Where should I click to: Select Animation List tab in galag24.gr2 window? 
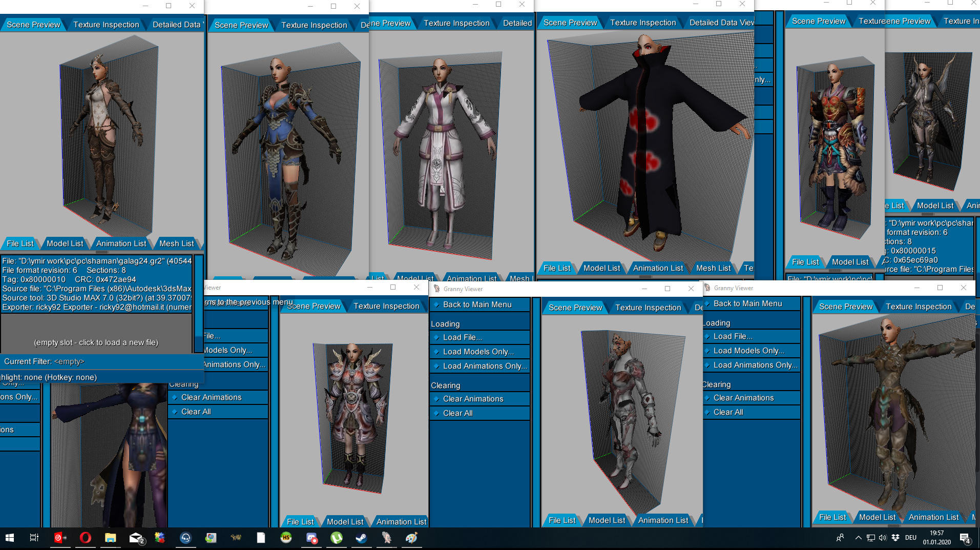pos(121,243)
